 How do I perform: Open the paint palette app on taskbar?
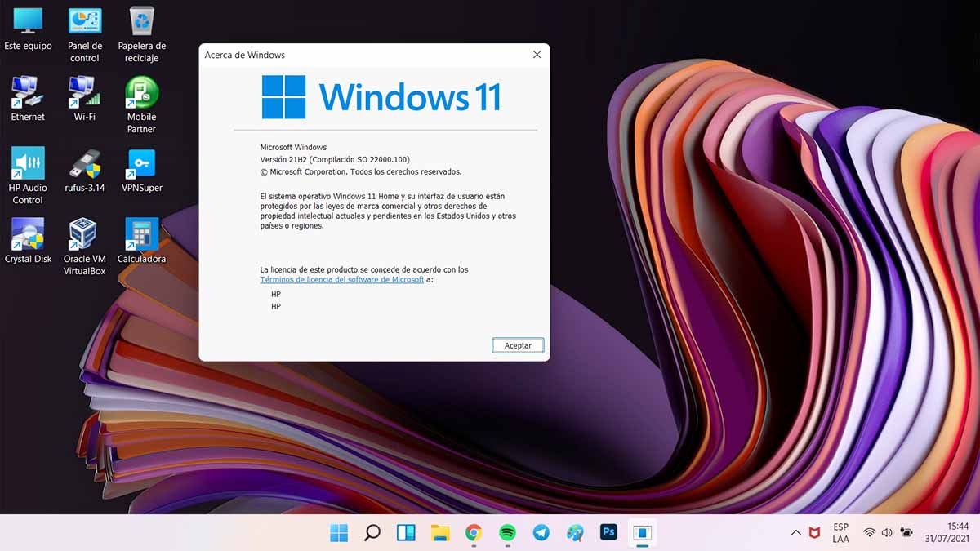575,533
